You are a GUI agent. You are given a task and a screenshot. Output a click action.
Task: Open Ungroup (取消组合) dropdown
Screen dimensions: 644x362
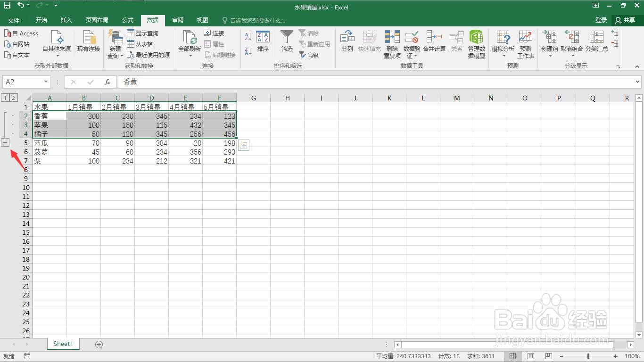572,44
